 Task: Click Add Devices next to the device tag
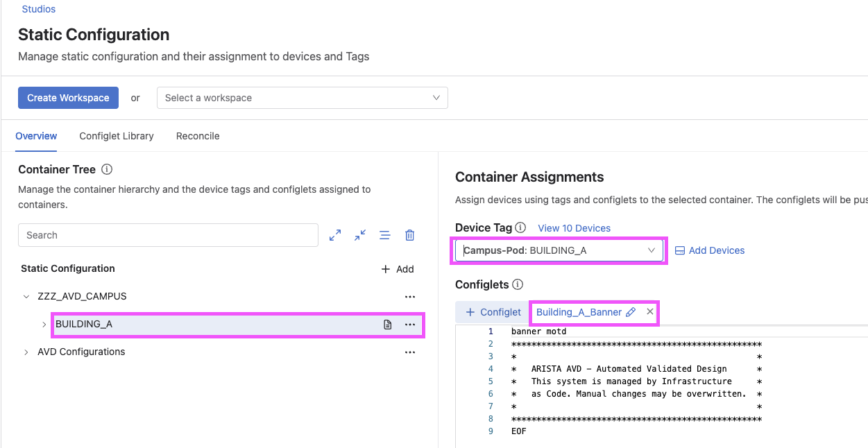point(710,250)
